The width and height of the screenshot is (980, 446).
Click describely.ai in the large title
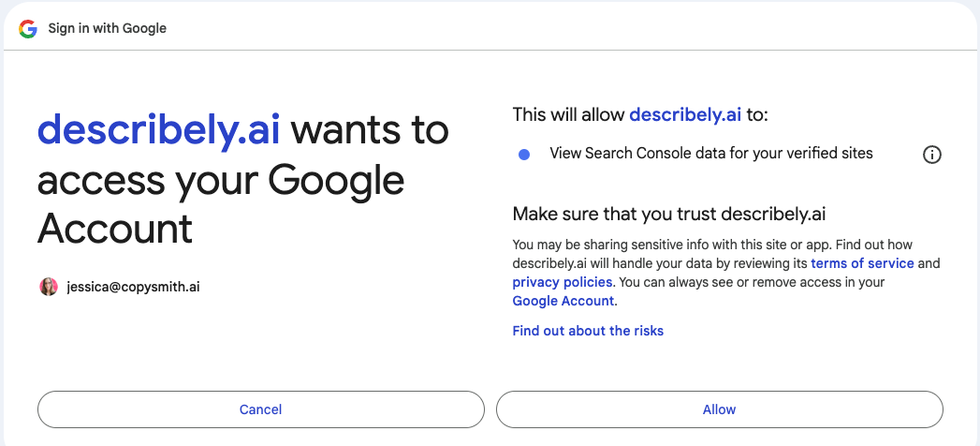click(159, 130)
